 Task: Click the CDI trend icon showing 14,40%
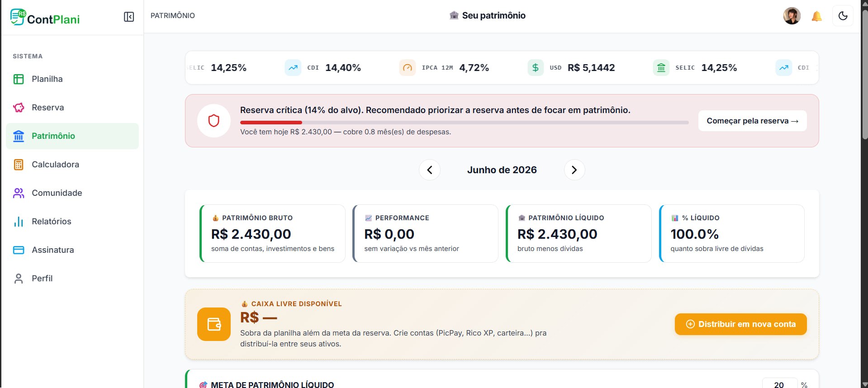pyautogui.click(x=293, y=68)
